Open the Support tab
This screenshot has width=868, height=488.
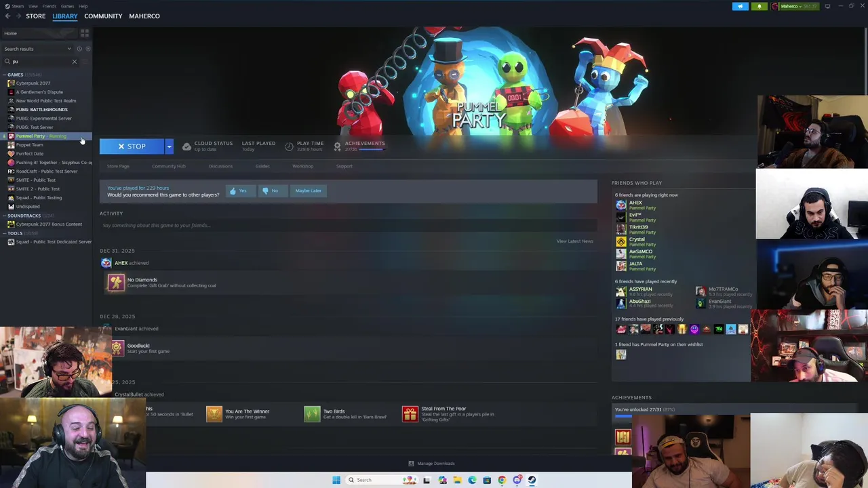344,166
